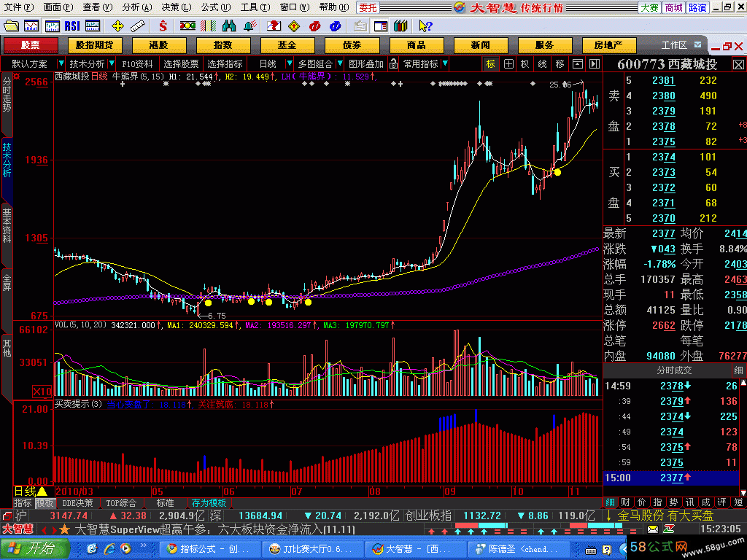Click the open folder toolbar icon
The height and width of the screenshot is (560, 747).
click(11, 26)
